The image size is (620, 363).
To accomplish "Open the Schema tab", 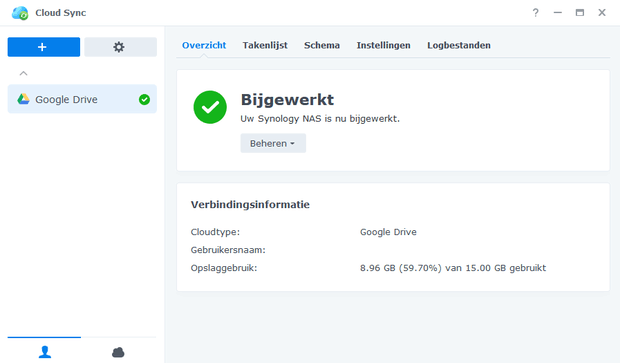I will [322, 45].
